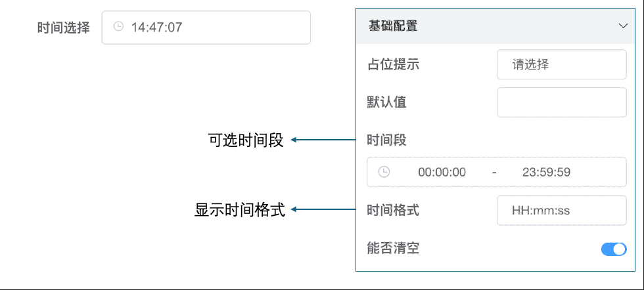Screen dimensions: 644x290
Task: Click the clock icon in the 时间段 range
Action: [384, 172]
